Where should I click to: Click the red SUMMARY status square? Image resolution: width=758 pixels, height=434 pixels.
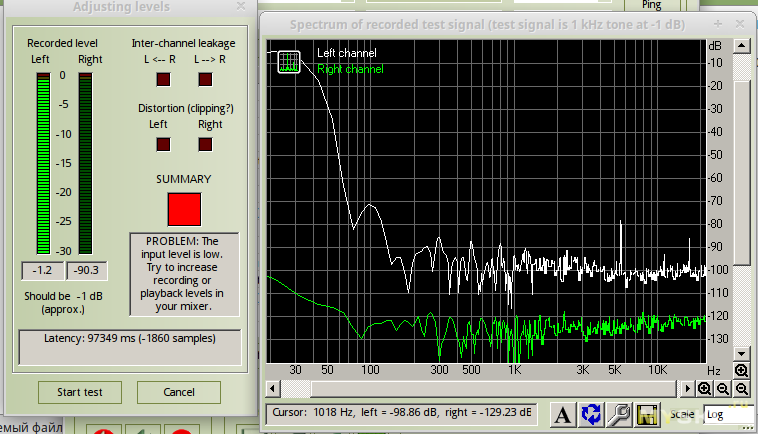(x=184, y=209)
